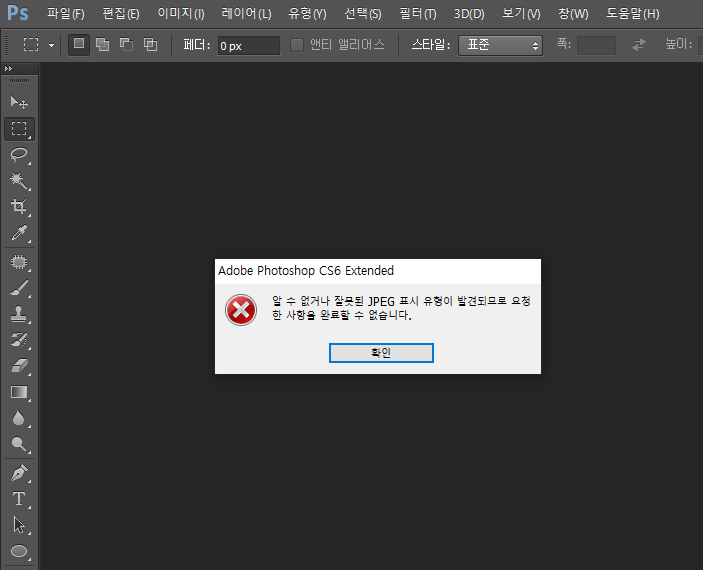Screen dimensions: 703x570
Task: Select the Magic Wand tool
Action: [x=19, y=181]
